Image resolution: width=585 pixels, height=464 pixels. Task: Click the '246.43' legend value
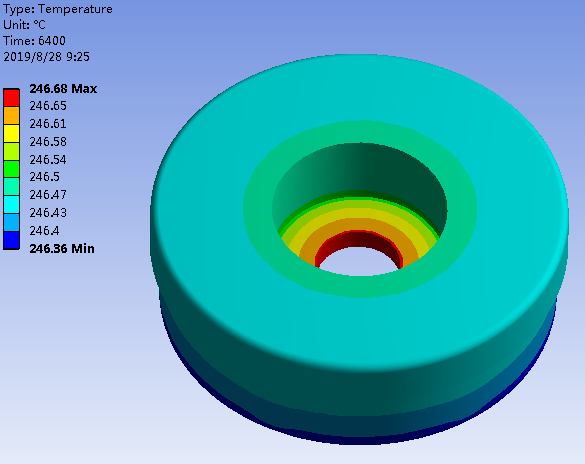(48, 213)
